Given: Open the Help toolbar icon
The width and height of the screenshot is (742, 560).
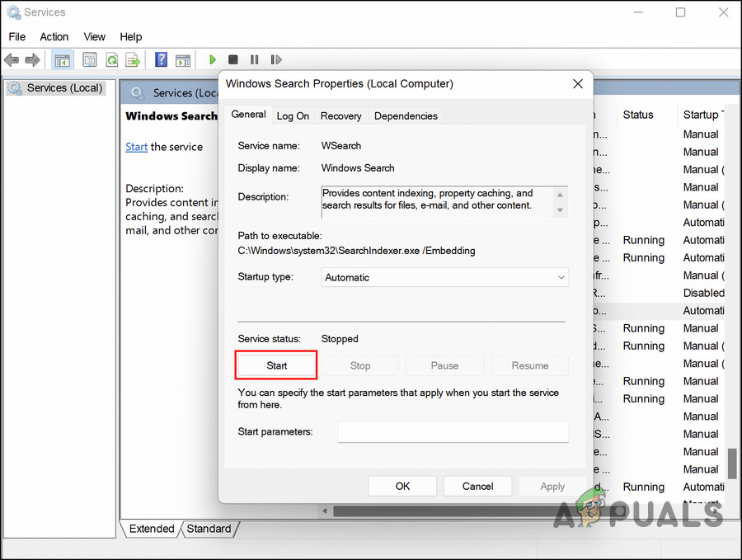Looking at the screenshot, I should click(161, 59).
